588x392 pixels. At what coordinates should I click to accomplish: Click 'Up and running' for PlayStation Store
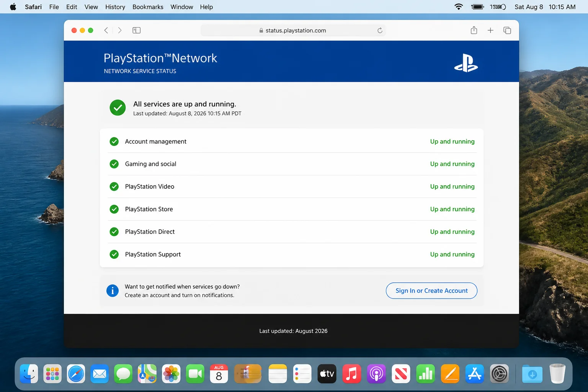click(x=452, y=209)
